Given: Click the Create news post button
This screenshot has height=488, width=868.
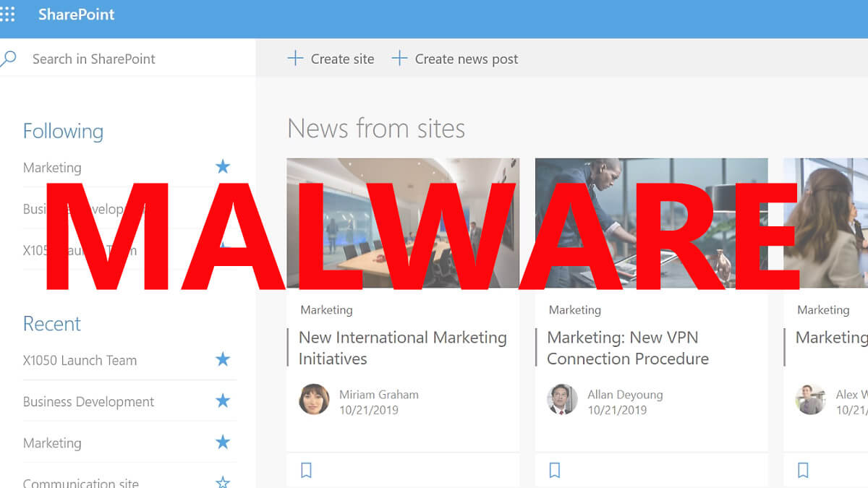Looking at the screenshot, I should pyautogui.click(x=455, y=59).
